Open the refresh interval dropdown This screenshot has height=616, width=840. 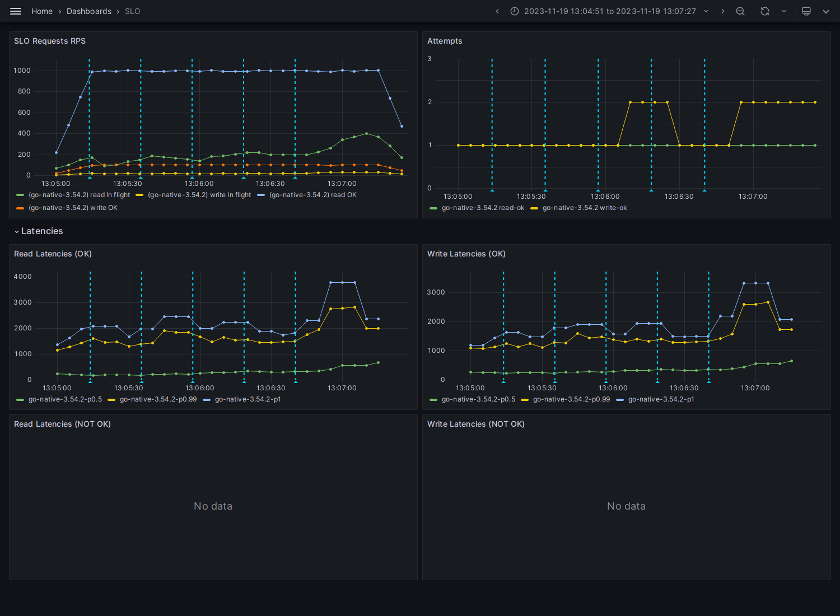(784, 11)
